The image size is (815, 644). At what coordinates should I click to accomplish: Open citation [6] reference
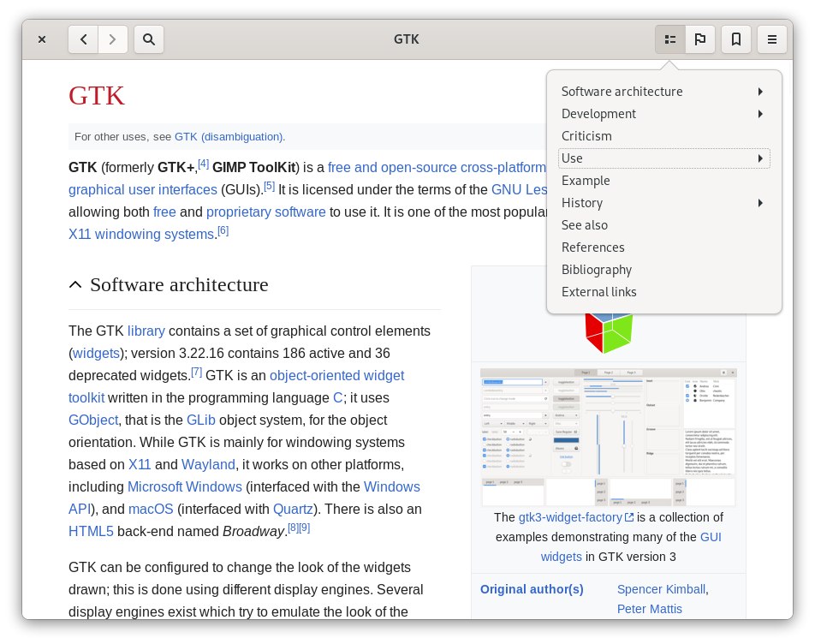(x=223, y=231)
